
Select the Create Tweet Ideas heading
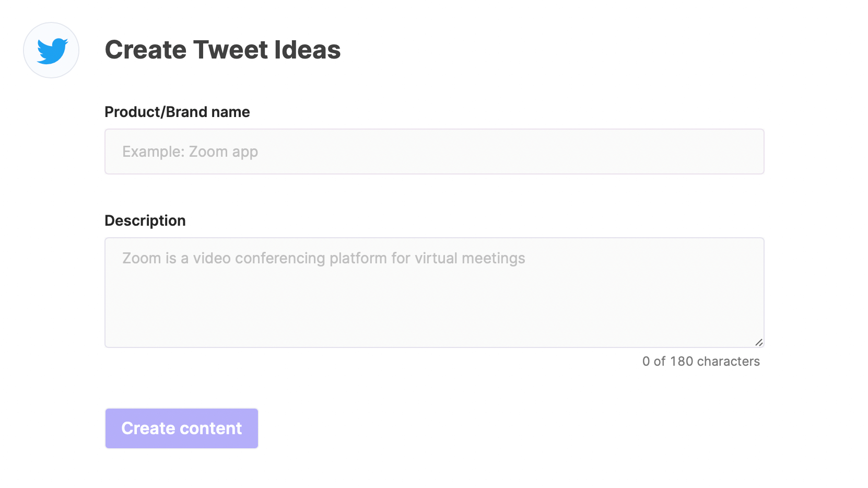coord(223,50)
